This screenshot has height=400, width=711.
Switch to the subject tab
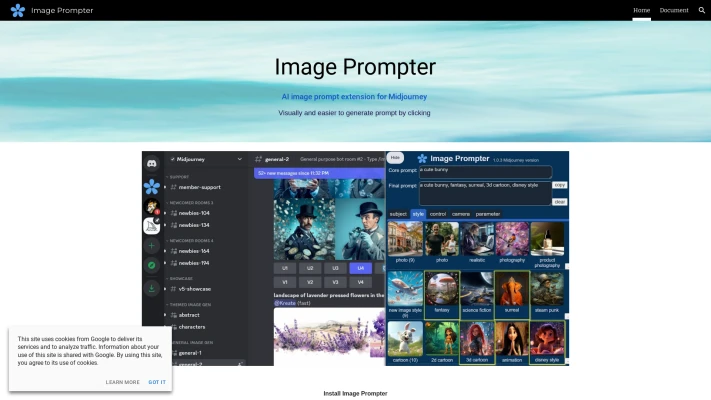pyautogui.click(x=398, y=214)
